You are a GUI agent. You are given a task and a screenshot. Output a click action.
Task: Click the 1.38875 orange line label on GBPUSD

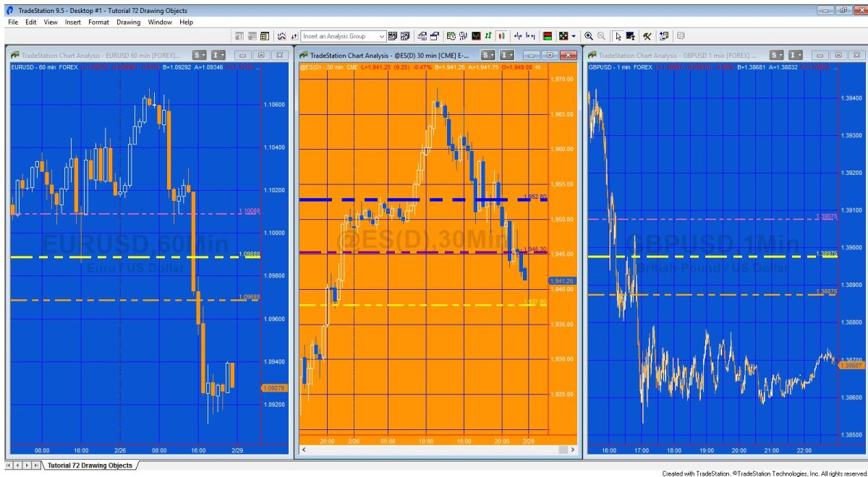827,291
